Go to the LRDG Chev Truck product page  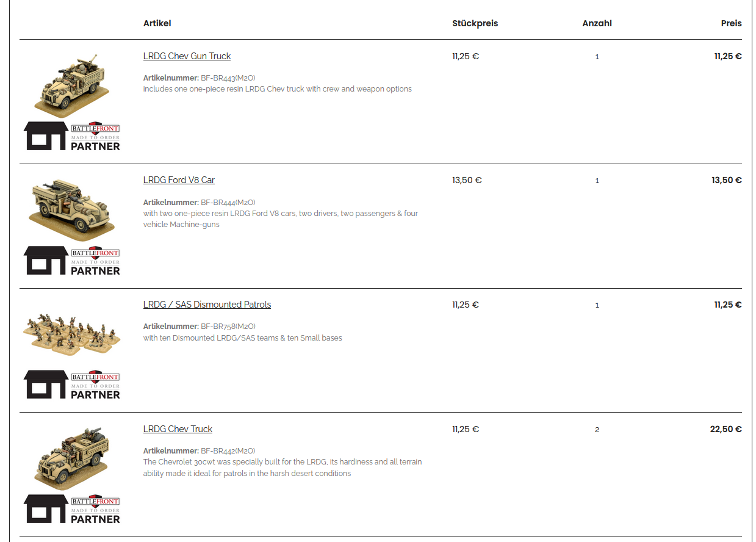(x=178, y=429)
